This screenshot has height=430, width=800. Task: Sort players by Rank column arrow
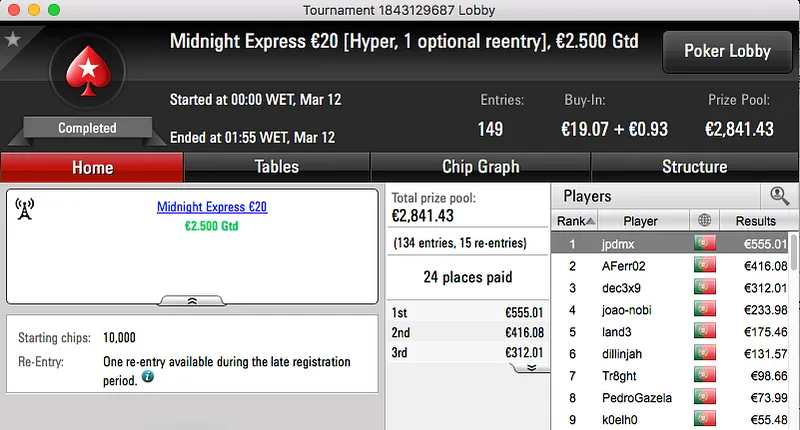pyautogui.click(x=591, y=222)
